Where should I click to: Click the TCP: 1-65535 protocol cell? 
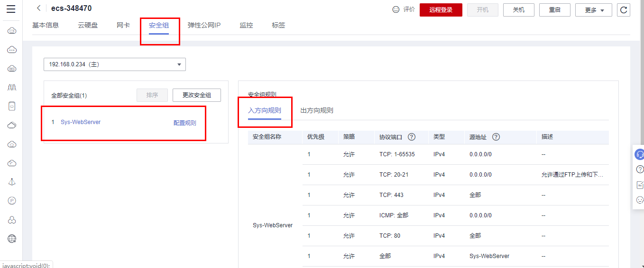(x=397, y=154)
